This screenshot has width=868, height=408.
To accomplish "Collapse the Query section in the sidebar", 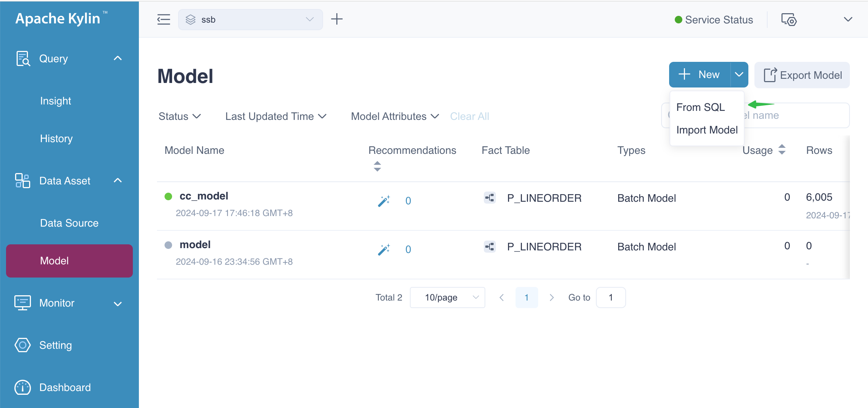I will pos(118,58).
